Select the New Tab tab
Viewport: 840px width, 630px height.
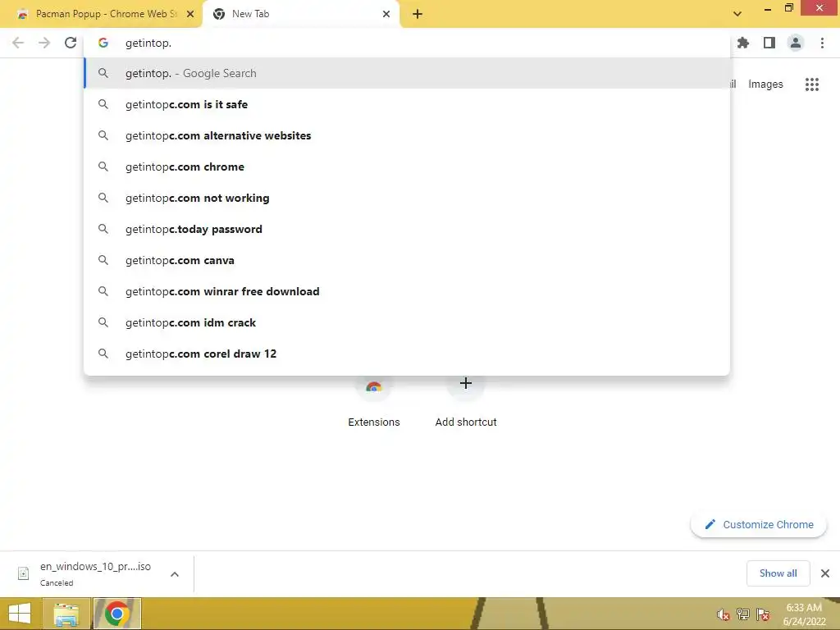pos(300,15)
